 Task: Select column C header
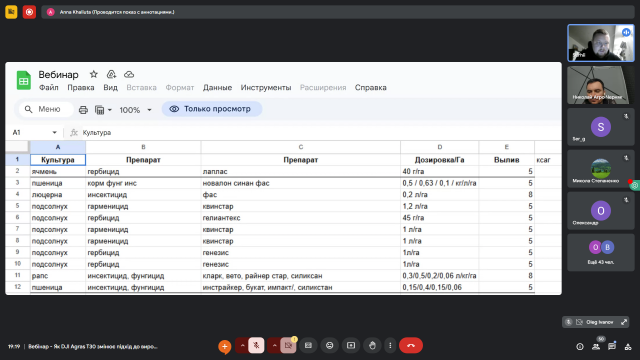pyautogui.click(x=300, y=147)
